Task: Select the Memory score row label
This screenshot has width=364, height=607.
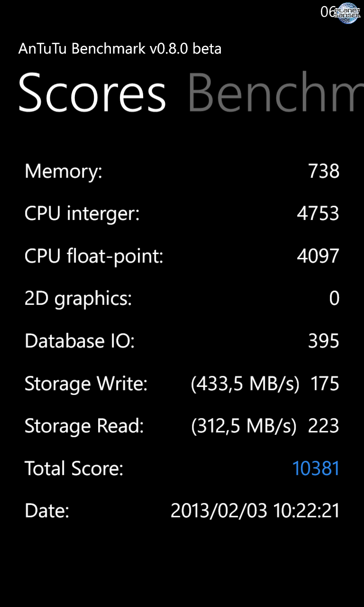Action: click(x=64, y=171)
